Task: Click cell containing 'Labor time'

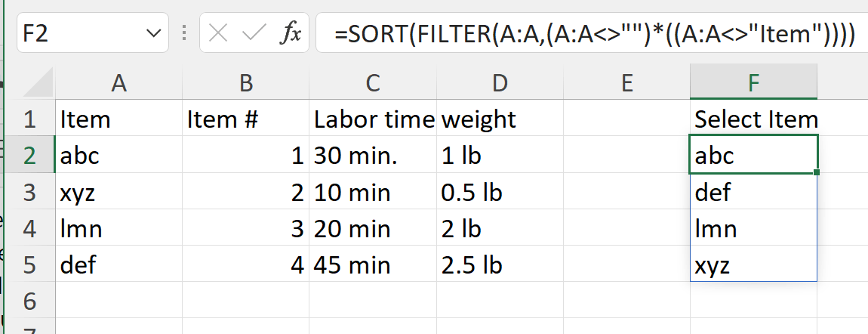Action: (x=373, y=119)
